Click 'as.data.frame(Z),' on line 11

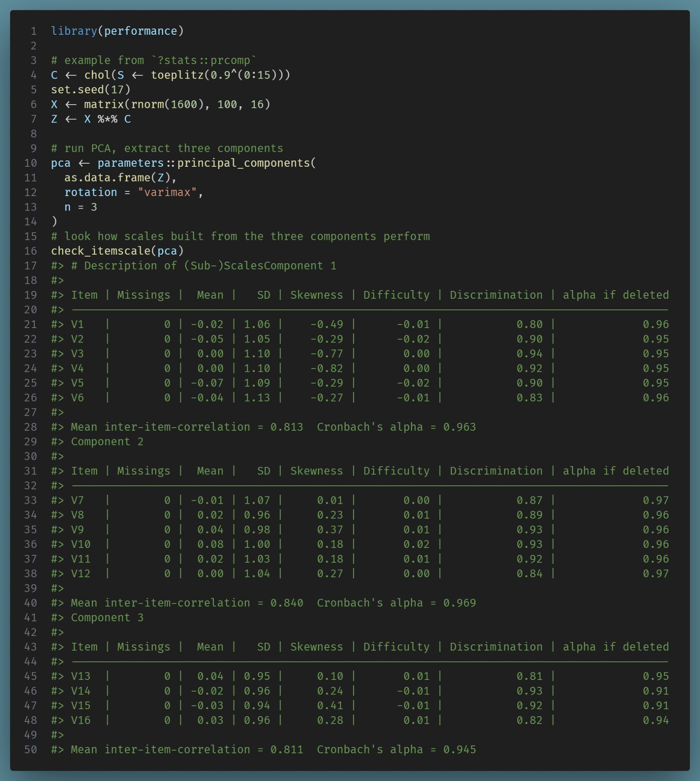tap(120, 178)
